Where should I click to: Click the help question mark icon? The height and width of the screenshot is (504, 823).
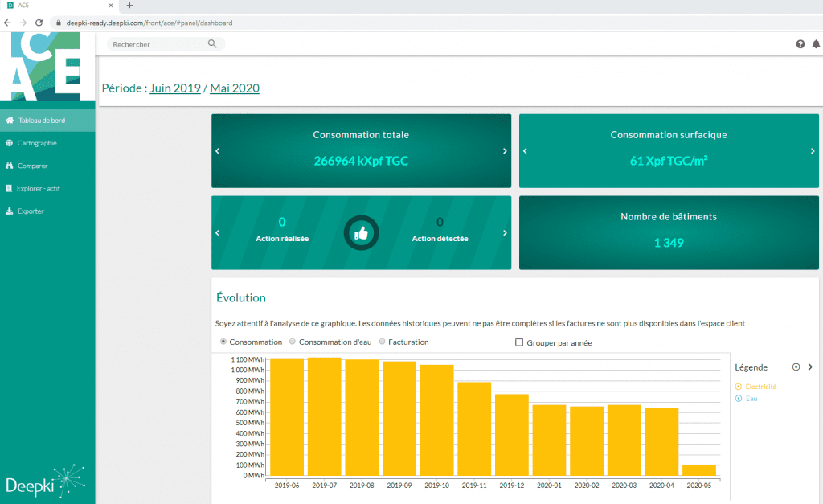[x=800, y=44]
